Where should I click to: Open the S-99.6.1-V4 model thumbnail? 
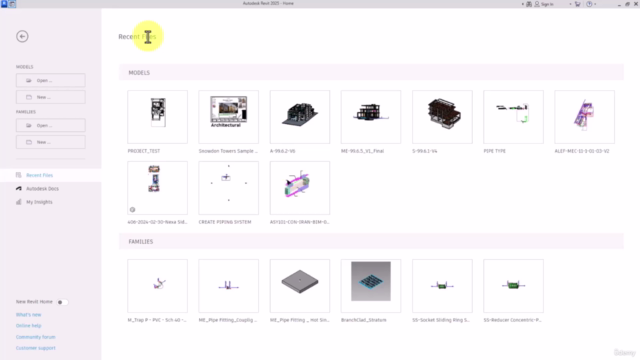[x=442, y=117]
